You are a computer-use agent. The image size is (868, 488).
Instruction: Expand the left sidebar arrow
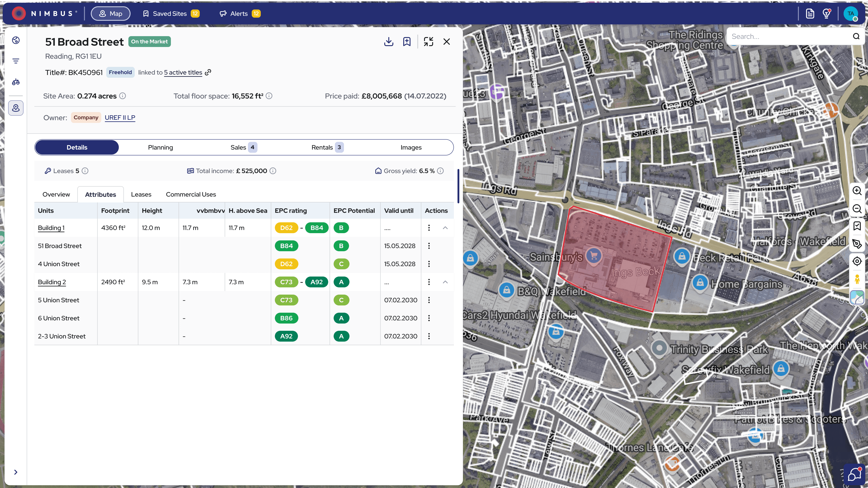point(16,472)
